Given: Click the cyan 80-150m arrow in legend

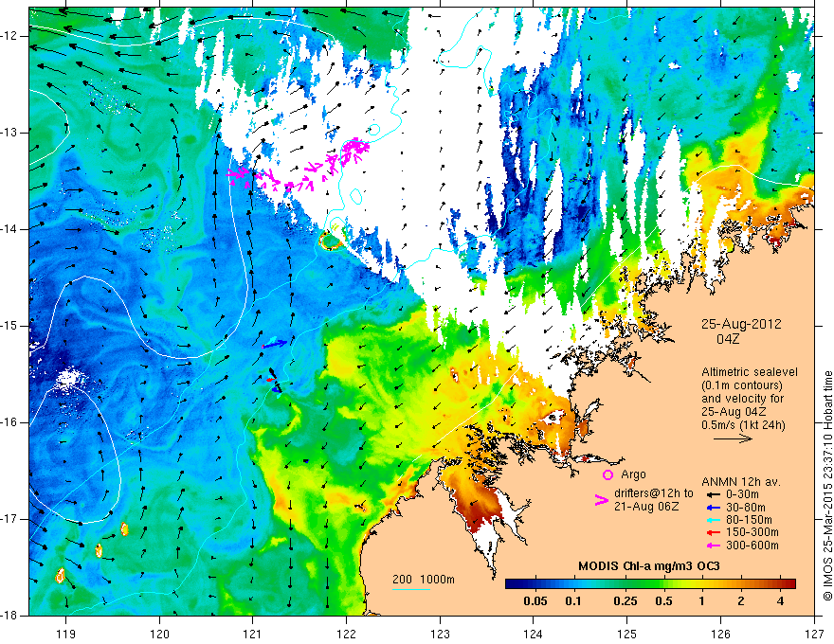Looking at the screenshot, I should point(713,520).
